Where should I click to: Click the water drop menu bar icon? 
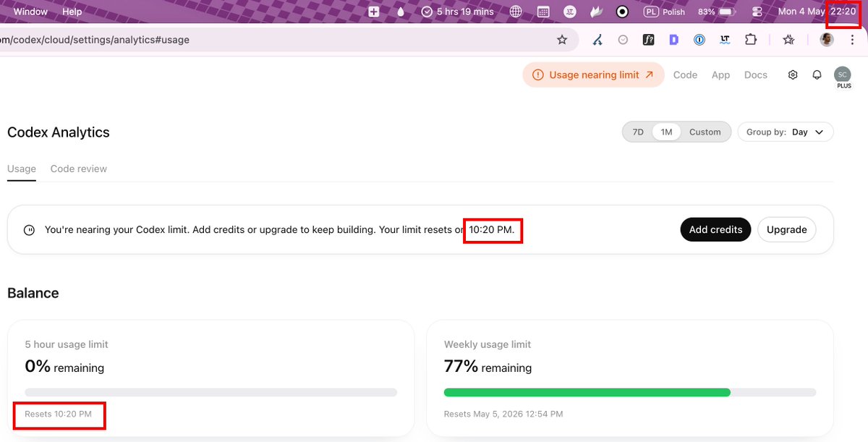click(x=400, y=12)
